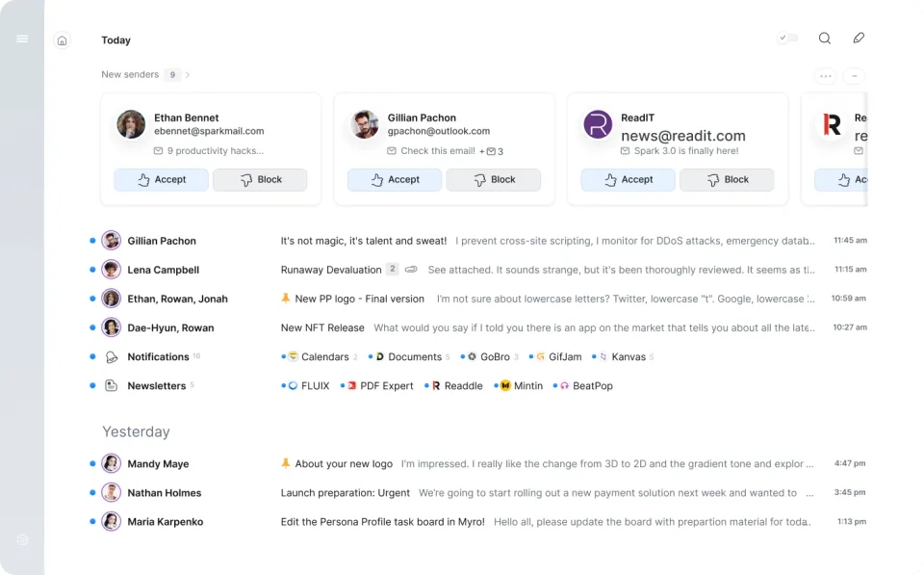Collapse the New senders section minus button
Viewport: 924px width, 575px height.
[x=854, y=76]
